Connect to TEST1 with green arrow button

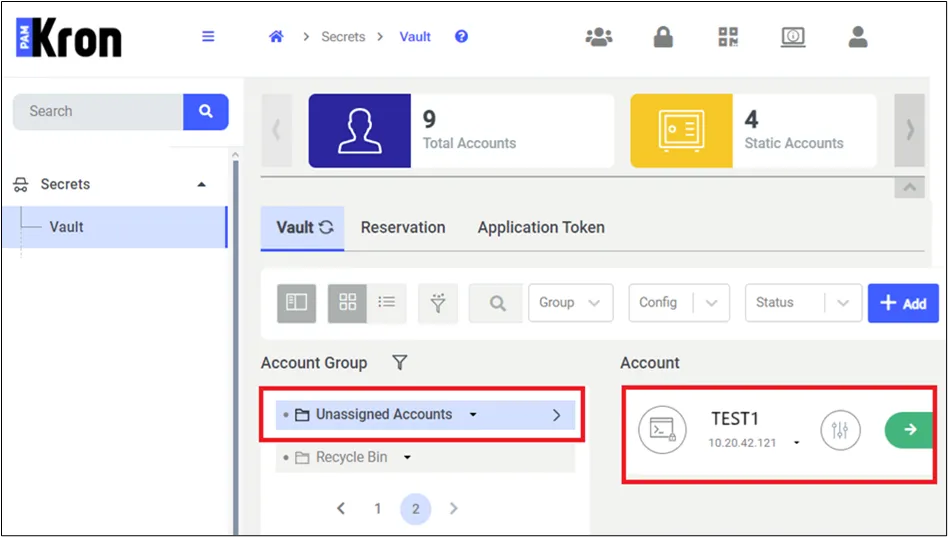tap(909, 429)
